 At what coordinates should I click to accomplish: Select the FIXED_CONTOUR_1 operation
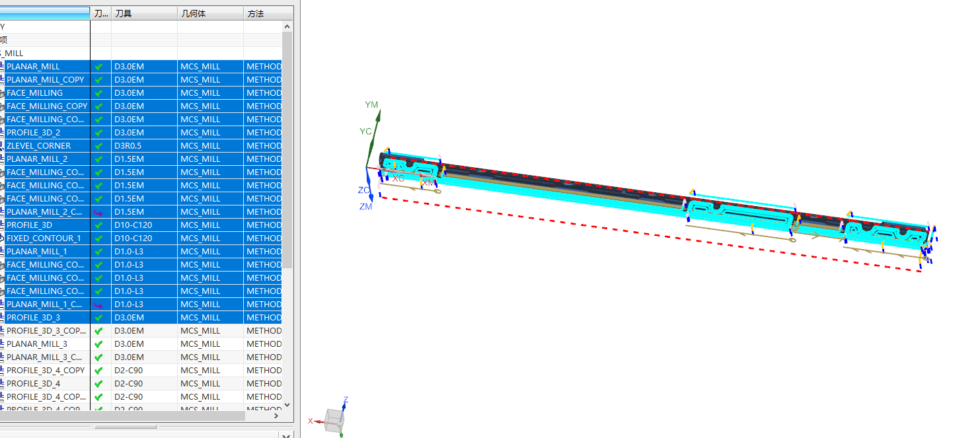pyautogui.click(x=44, y=238)
